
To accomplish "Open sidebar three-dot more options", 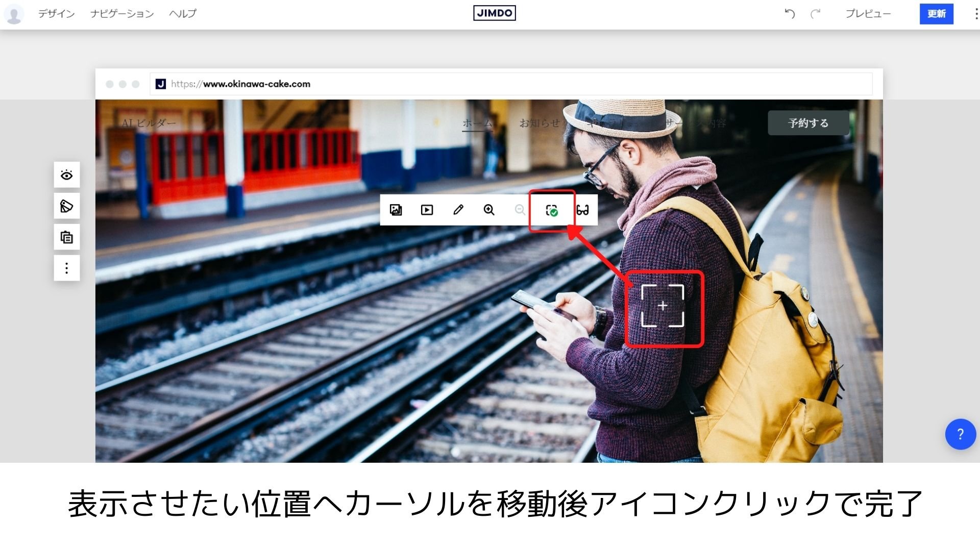I will click(x=67, y=268).
